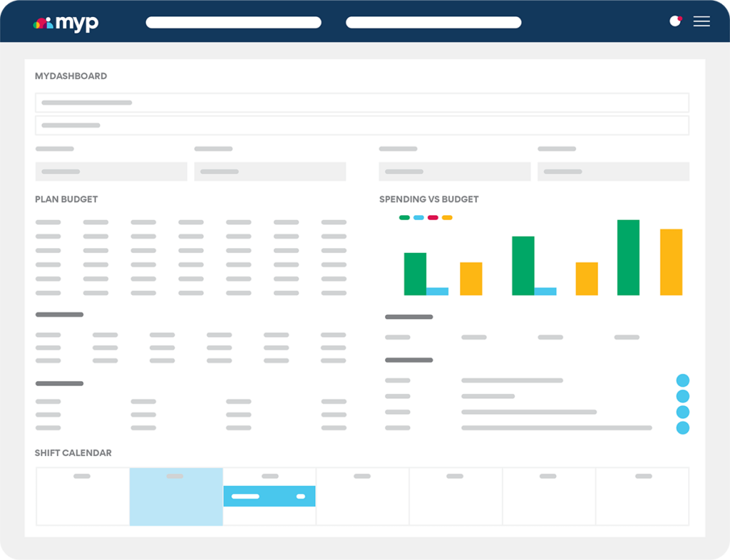Click the topmost blue circular action icon
This screenshot has height=560, width=730.
682,380
